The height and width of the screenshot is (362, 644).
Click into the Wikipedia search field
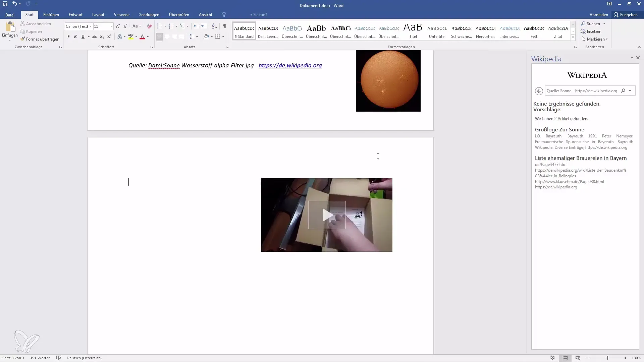pos(582,91)
